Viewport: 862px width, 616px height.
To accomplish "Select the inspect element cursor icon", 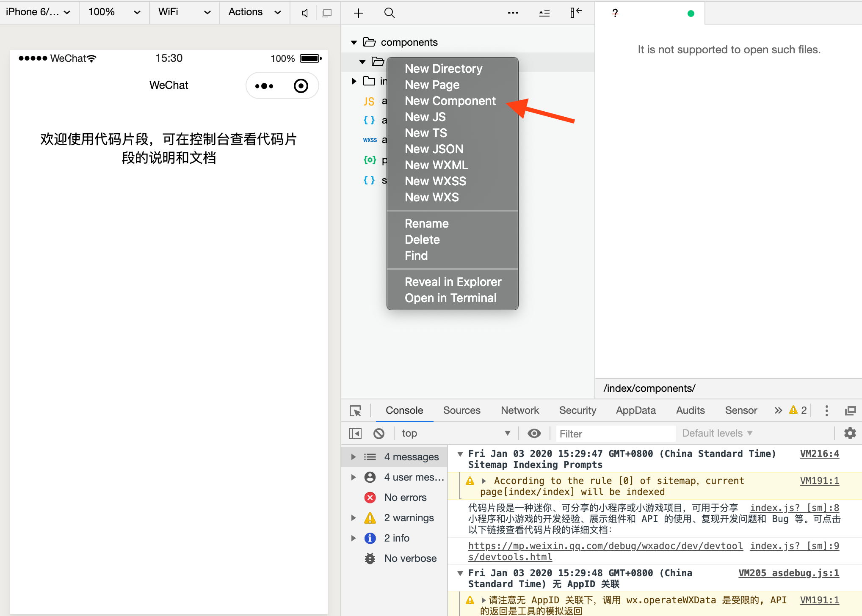I will pos(356,410).
